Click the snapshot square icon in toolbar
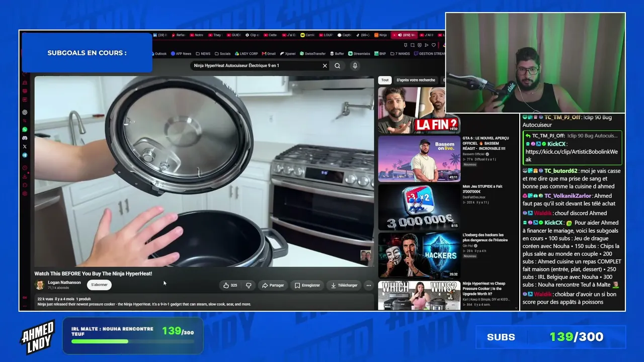The width and height of the screenshot is (644, 362). [x=412, y=45]
